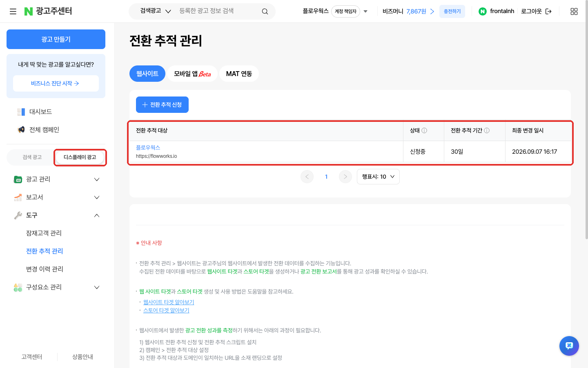The width and height of the screenshot is (588, 368).
Task: Collapse the 도구 menu
Action: (97, 215)
